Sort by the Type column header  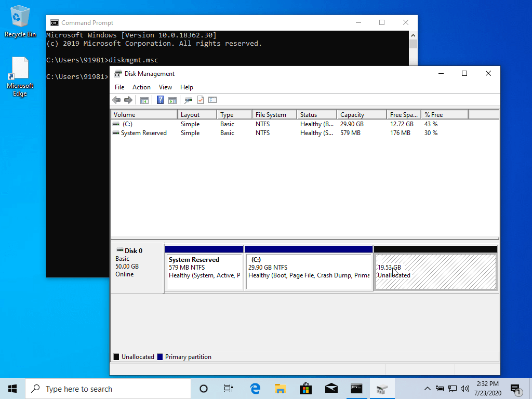234,115
